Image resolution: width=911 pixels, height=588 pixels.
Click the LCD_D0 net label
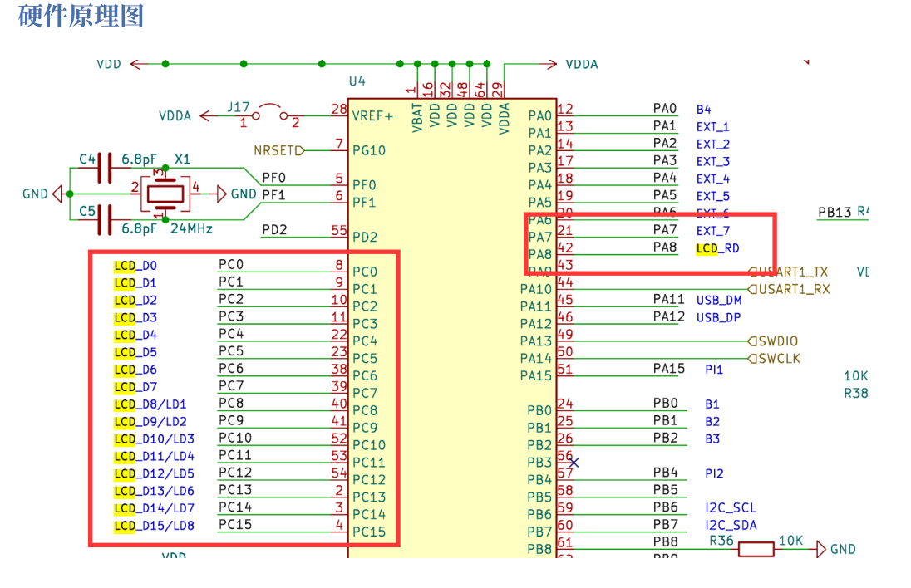[135, 266]
